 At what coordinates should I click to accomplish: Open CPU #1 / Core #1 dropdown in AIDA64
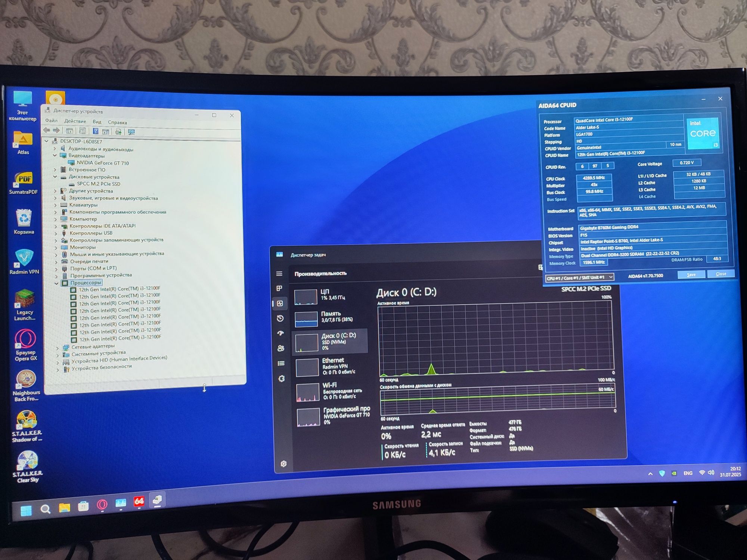pyautogui.click(x=579, y=277)
